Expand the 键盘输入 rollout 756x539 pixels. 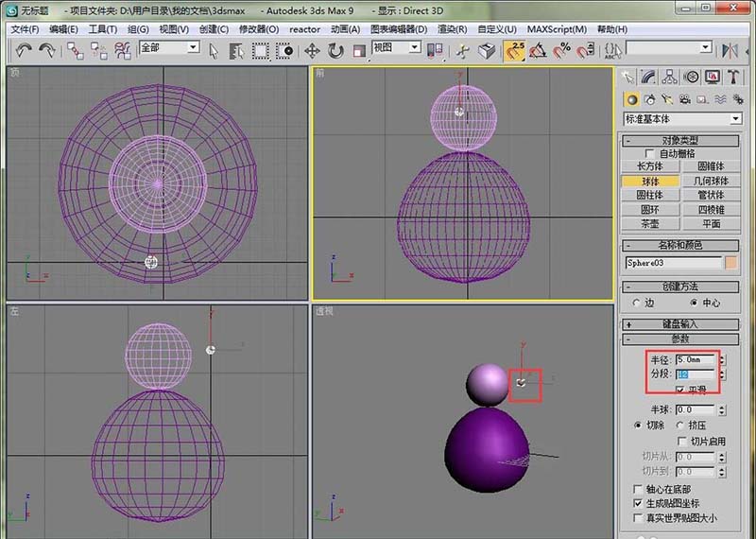(680, 324)
